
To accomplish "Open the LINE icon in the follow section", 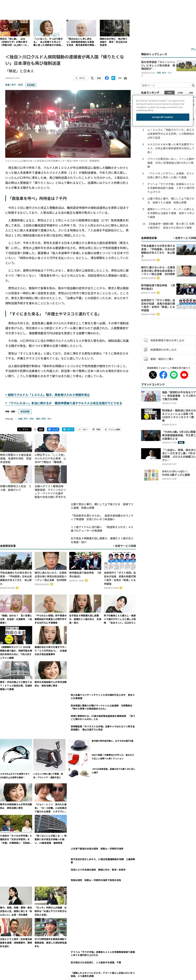I will [174, 375].
